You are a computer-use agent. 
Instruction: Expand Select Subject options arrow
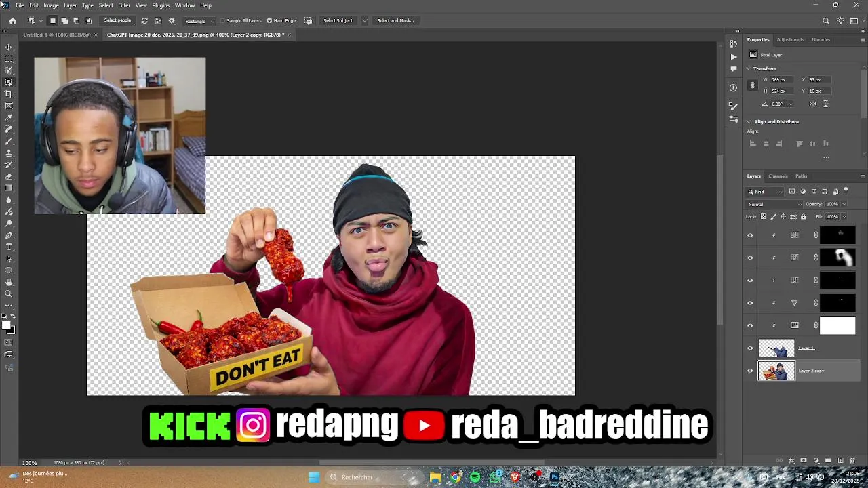click(x=364, y=20)
